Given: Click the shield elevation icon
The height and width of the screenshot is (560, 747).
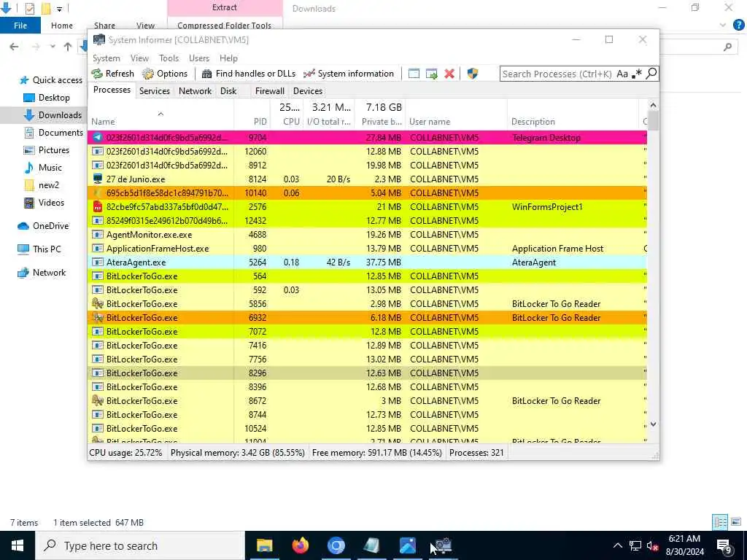Looking at the screenshot, I should (x=472, y=74).
